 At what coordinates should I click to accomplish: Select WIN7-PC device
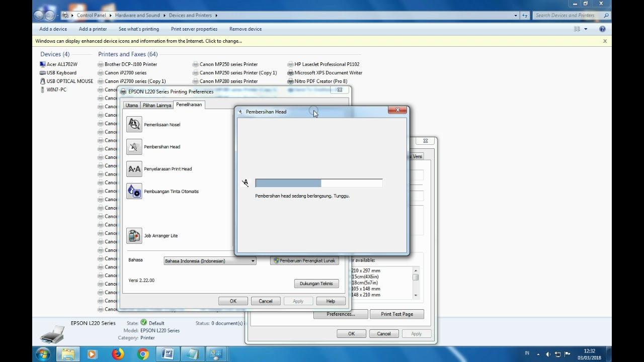pyautogui.click(x=53, y=89)
